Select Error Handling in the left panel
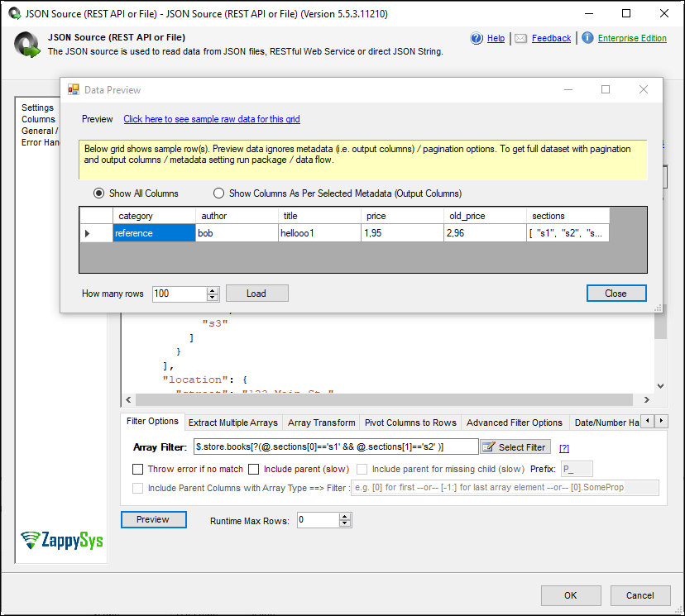The image size is (685, 616). 41,142
